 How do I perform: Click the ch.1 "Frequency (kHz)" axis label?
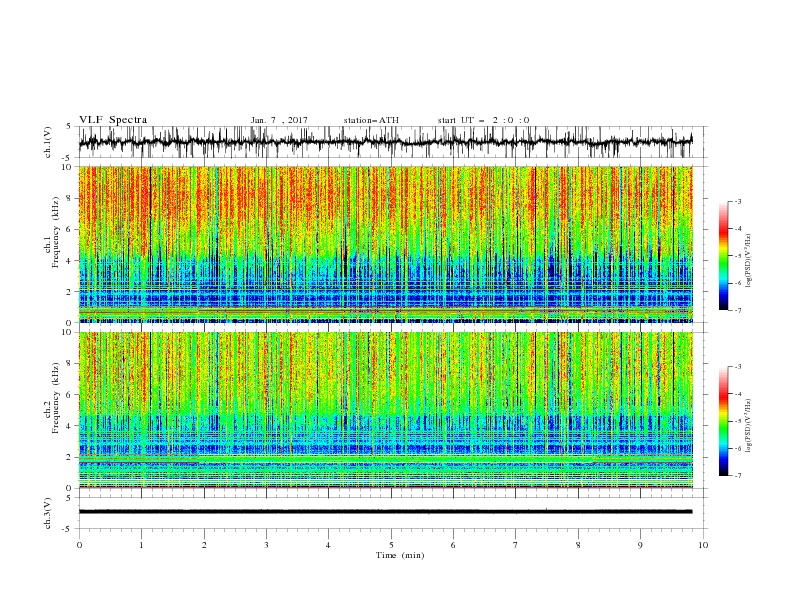point(56,230)
